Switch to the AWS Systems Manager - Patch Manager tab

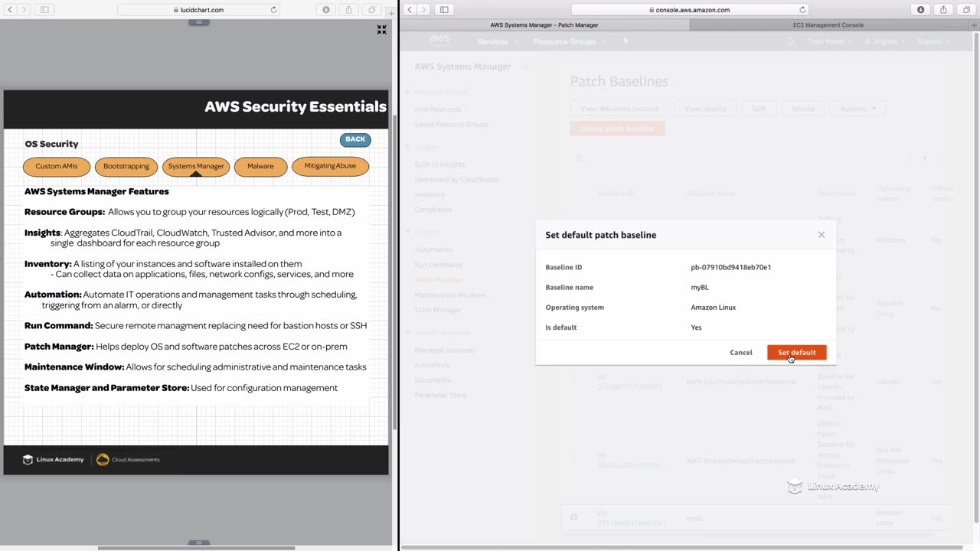(x=544, y=25)
